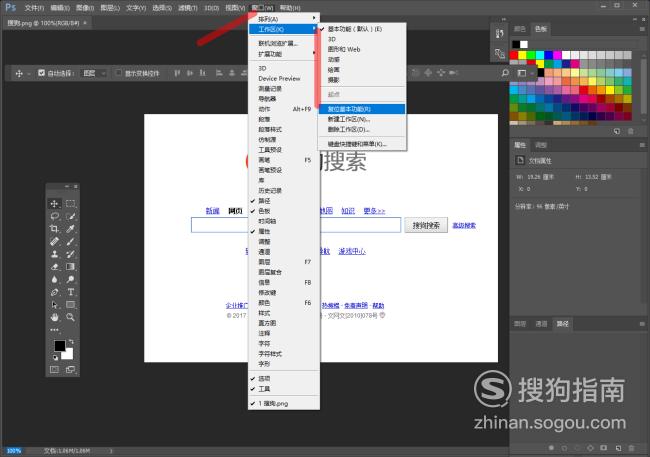Image resolution: width=650 pixels, height=457 pixels.
Task: Open the Properties panel flyout menu
Action: [642, 145]
